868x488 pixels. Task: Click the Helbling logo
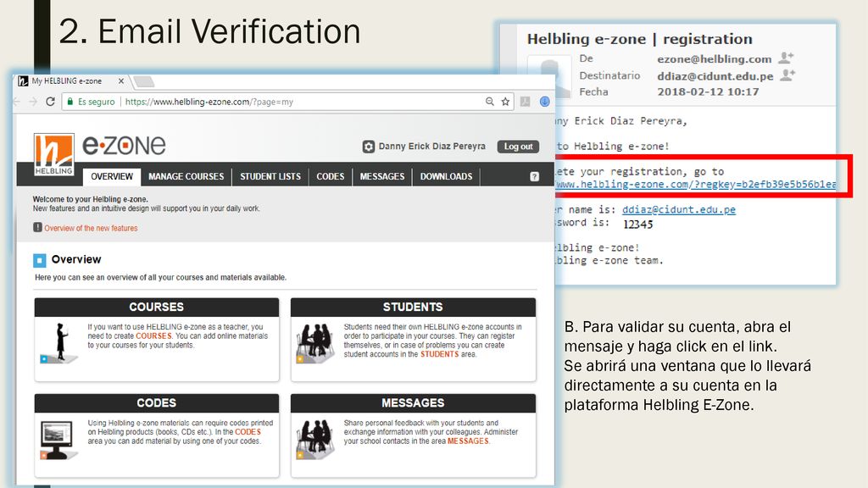tap(53, 154)
